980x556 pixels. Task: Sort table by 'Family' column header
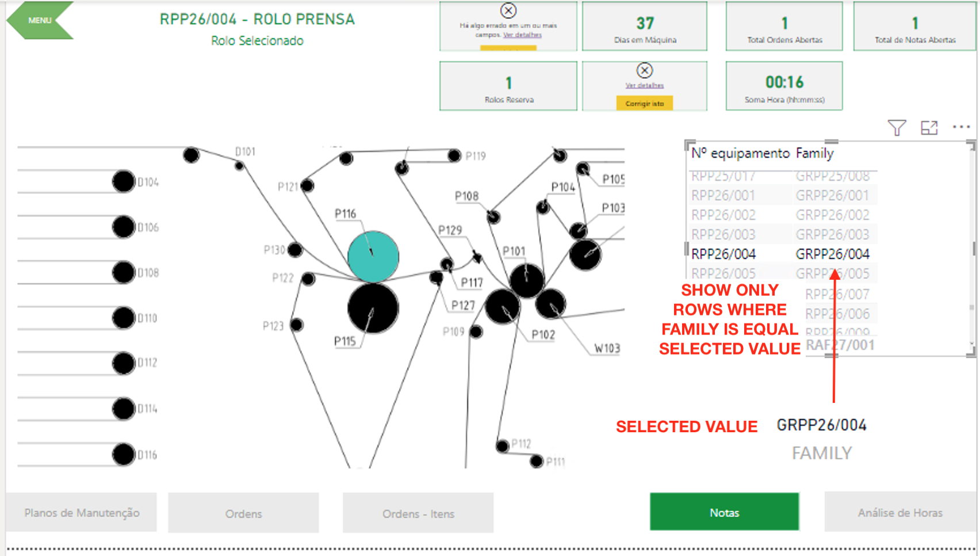(x=814, y=153)
